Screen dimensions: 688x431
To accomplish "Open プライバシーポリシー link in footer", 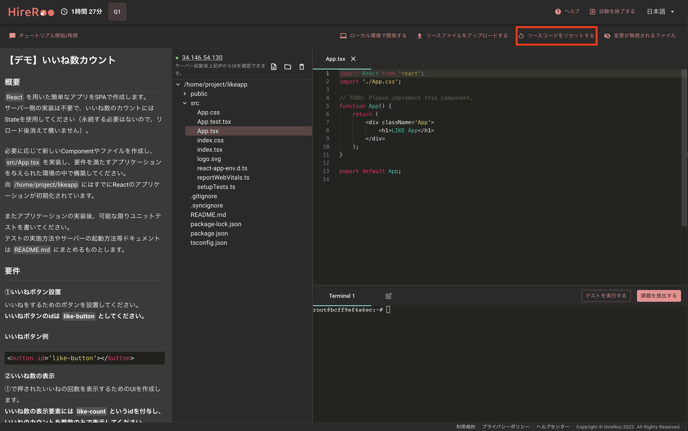I will pos(505,427).
